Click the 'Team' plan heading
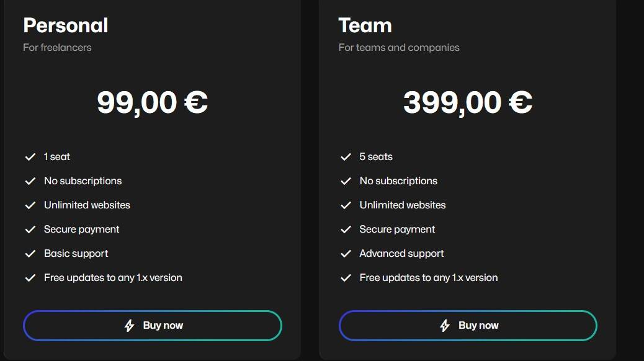 click(364, 25)
